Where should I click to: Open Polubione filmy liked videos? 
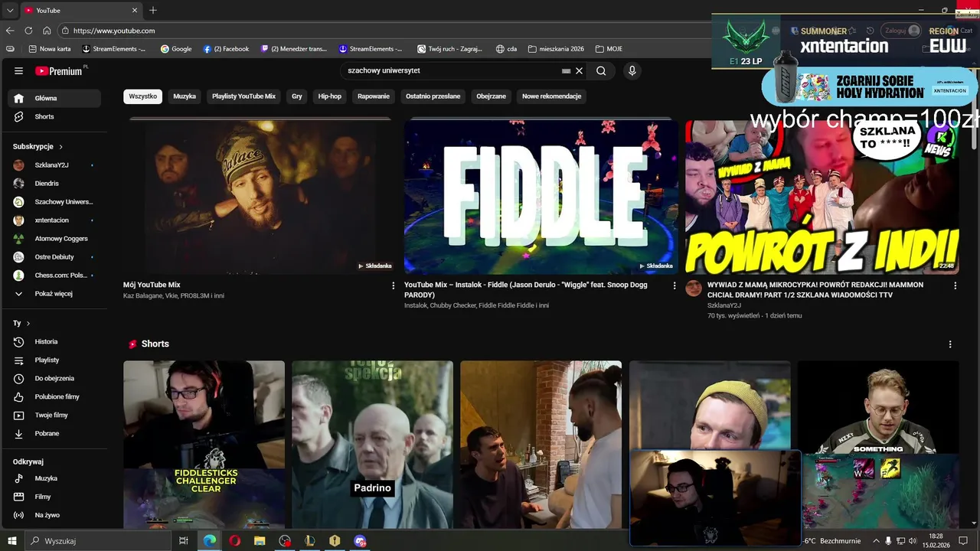tap(54, 396)
